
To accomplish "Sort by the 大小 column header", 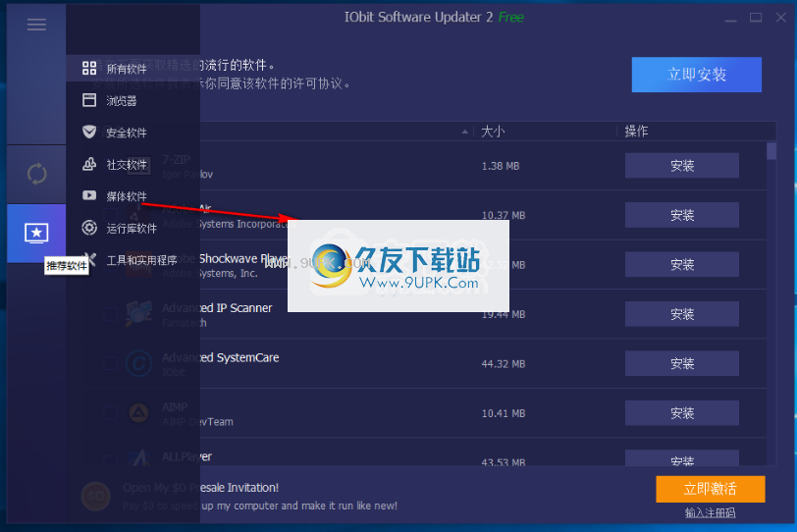I will click(493, 132).
